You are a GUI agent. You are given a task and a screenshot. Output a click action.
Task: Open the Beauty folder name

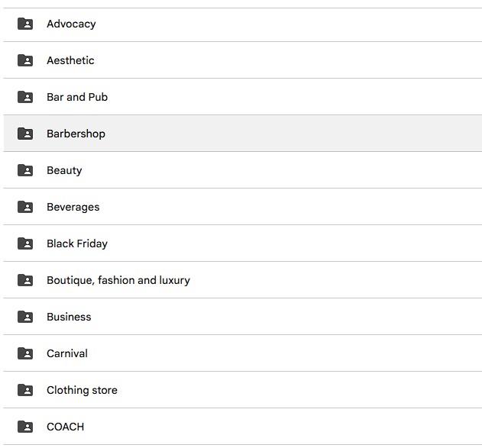click(x=64, y=170)
